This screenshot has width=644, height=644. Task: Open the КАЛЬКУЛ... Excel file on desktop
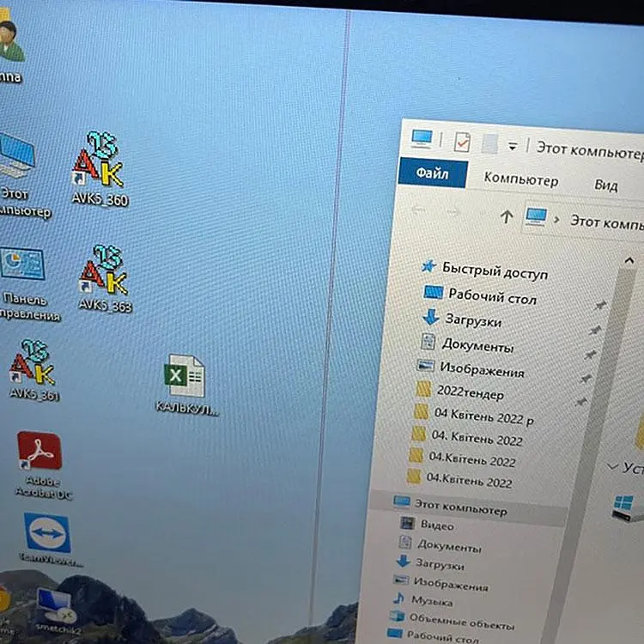pyautogui.click(x=185, y=386)
